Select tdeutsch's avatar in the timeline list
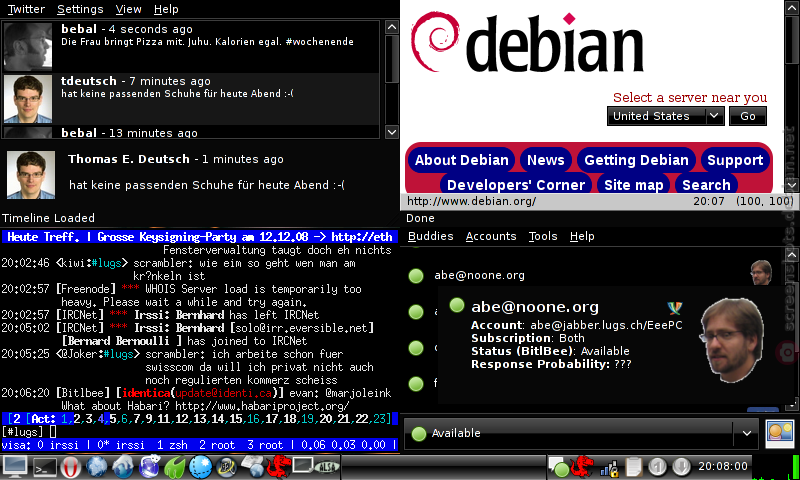 point(28,99)
